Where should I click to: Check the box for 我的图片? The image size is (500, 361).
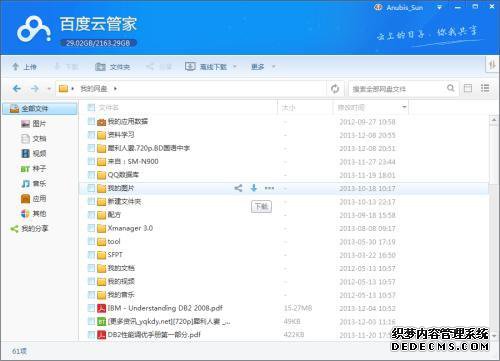click(91, 188)
